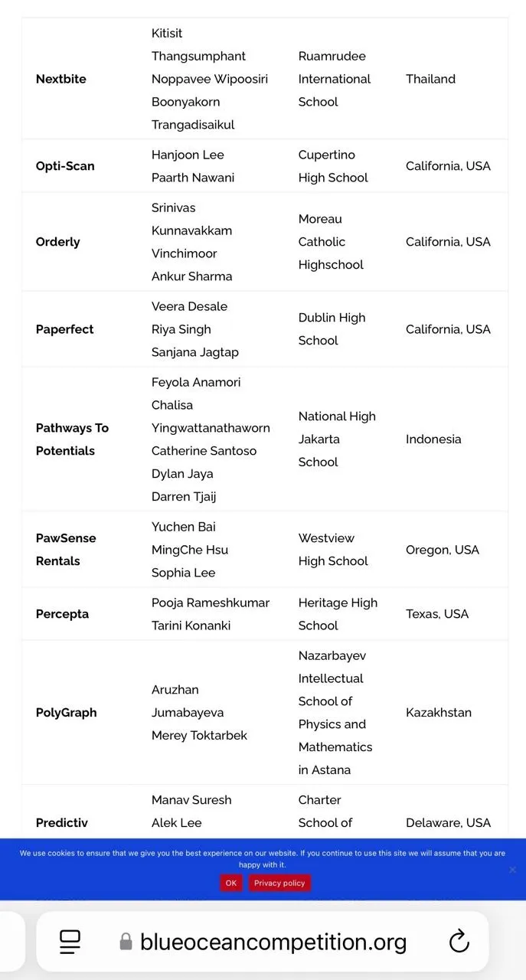Image resolution: width=526 pixels, height=980 pixels.
Task: Select Pathways To Potentials team name
Action: pyautogui.click(x=72, y=439)
